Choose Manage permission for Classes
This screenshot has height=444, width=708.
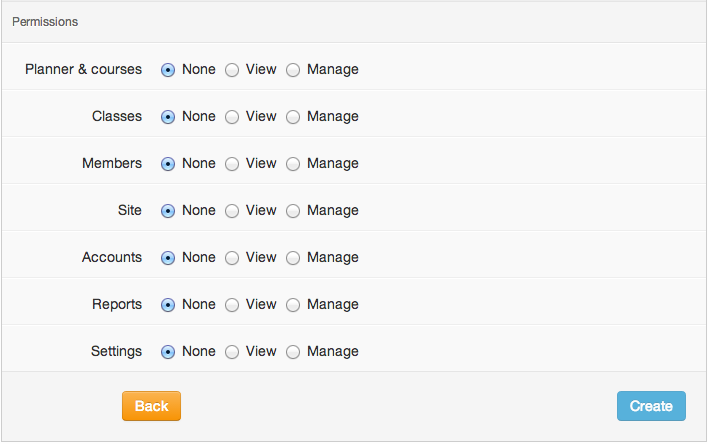coord(293,117)
